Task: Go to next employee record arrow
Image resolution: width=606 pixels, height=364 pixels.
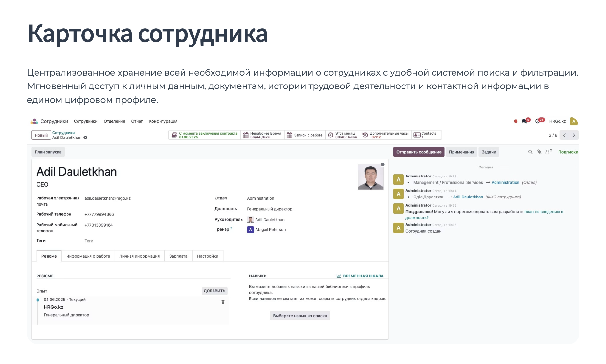Action: pyautogui.click(x=574, y=135)
